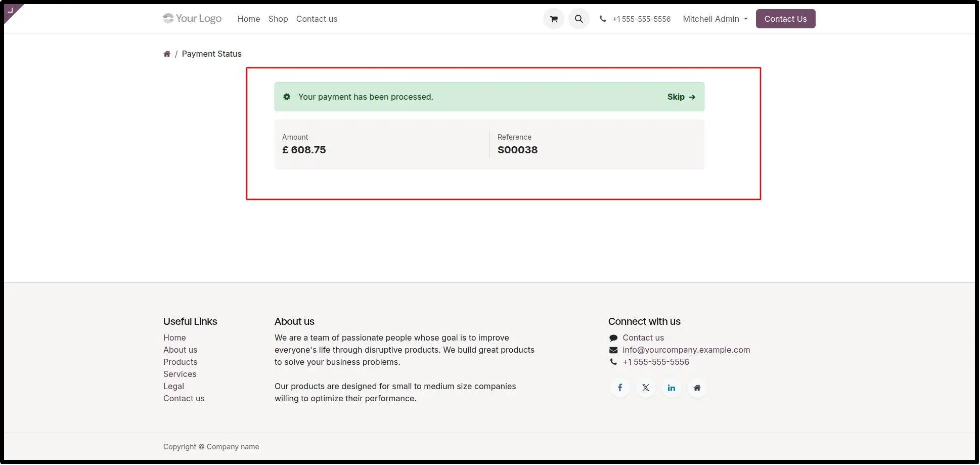Click the About us footer heading
The width and height of the screenshot is (980, 465).
pos(294,321)
